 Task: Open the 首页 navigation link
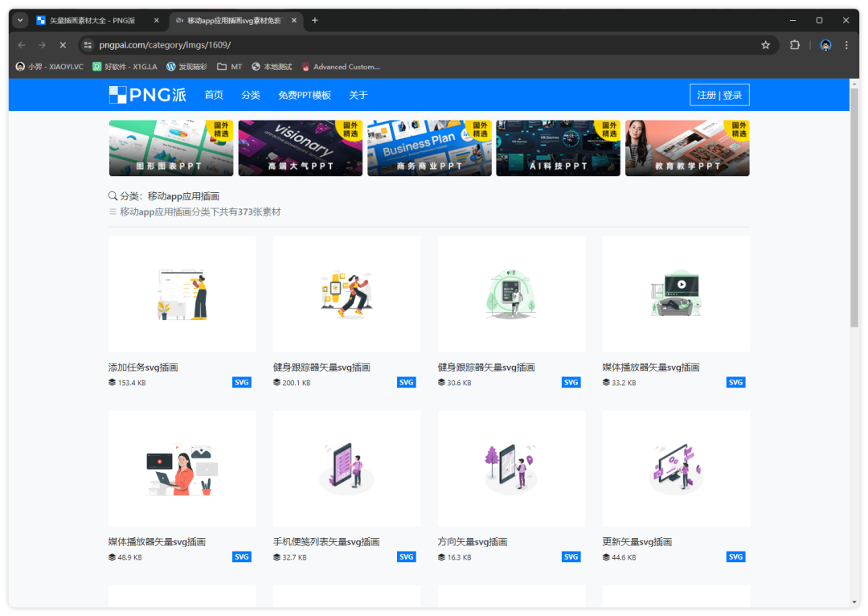tap(214, 95)
